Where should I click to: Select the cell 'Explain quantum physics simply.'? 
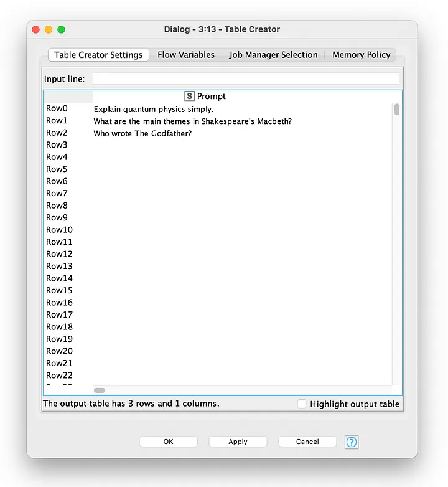[x=154, y=109]
